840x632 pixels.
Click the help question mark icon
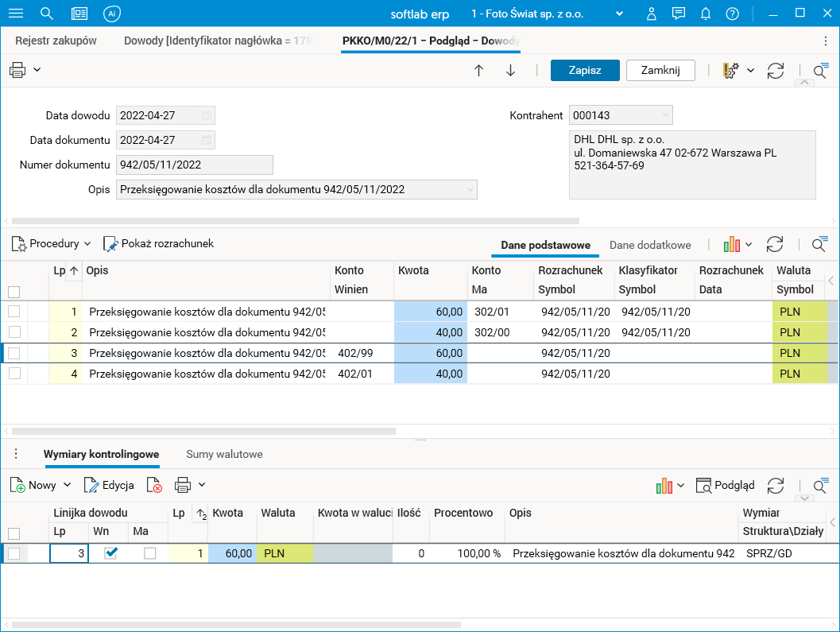click(x=732, y=14)
